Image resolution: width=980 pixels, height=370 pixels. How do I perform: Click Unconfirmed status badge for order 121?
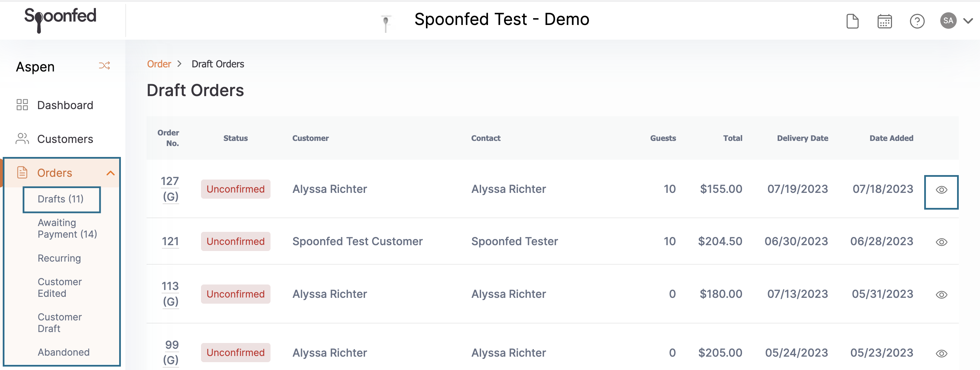pos(236,241)
